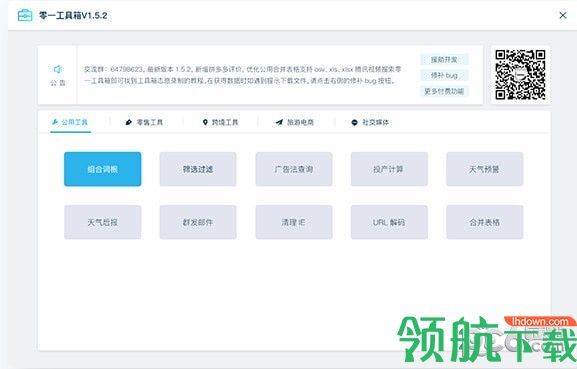
Task: Run the 清理 IE tool
Action: pos(294,222)
